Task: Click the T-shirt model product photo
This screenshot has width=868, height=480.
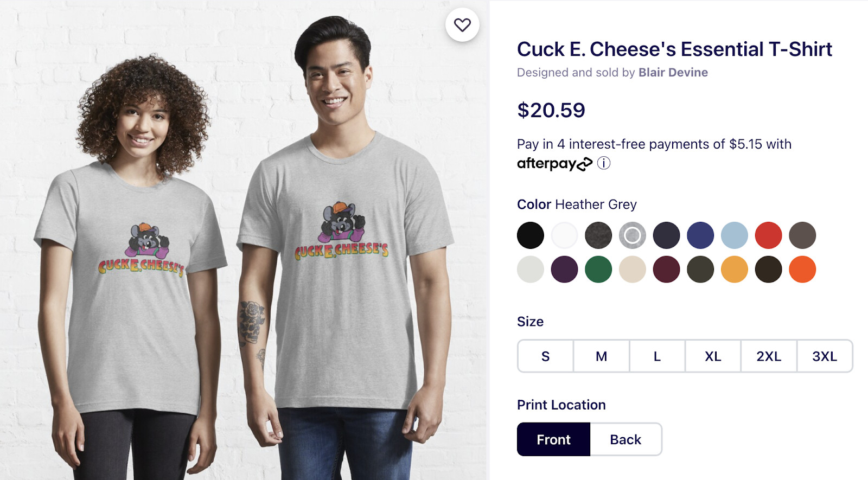Action: coord(244,240)
